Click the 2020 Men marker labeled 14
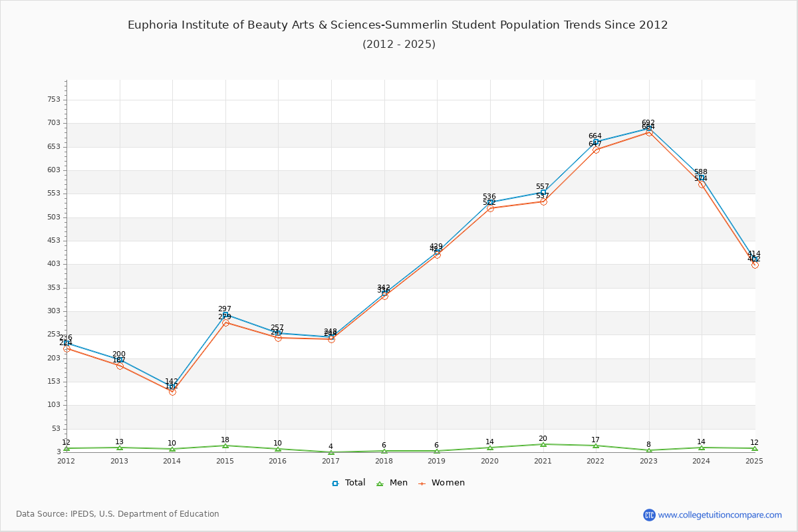Image resolution: width=798 pixels, height=532 pixels. (490, 448)
